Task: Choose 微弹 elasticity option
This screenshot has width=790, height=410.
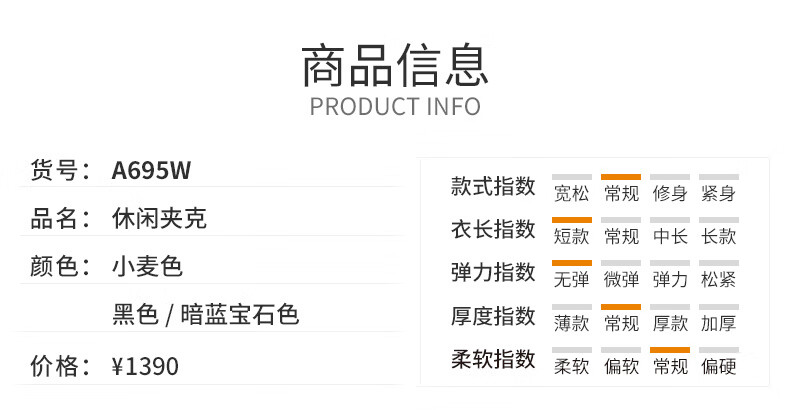Action: [x=621, y=280]
